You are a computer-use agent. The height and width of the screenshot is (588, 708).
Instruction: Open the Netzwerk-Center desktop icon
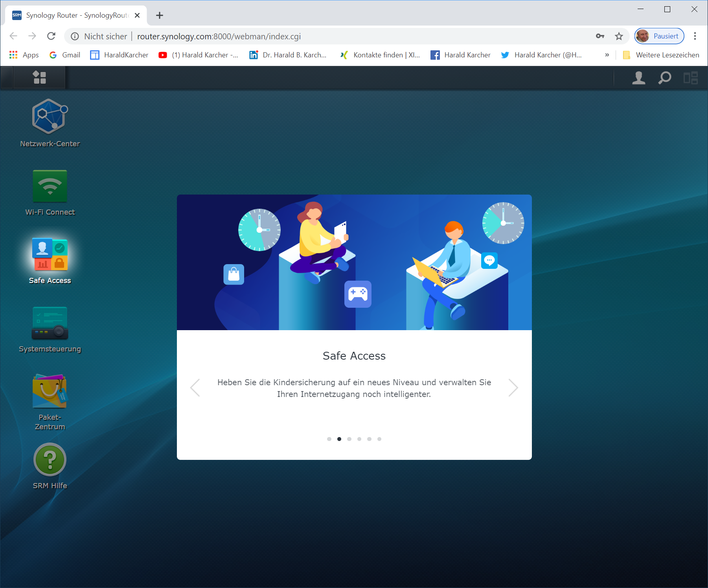point(50,123)
